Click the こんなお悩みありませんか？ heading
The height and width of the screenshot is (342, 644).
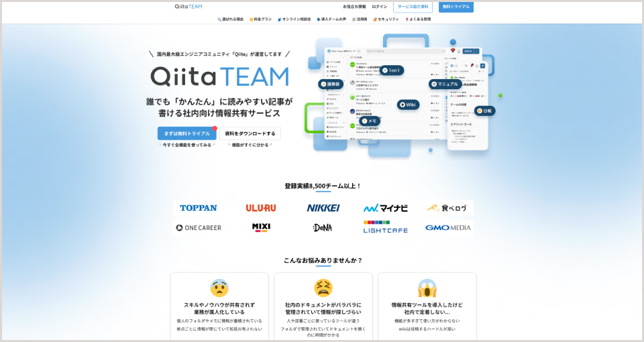point(323,260)
